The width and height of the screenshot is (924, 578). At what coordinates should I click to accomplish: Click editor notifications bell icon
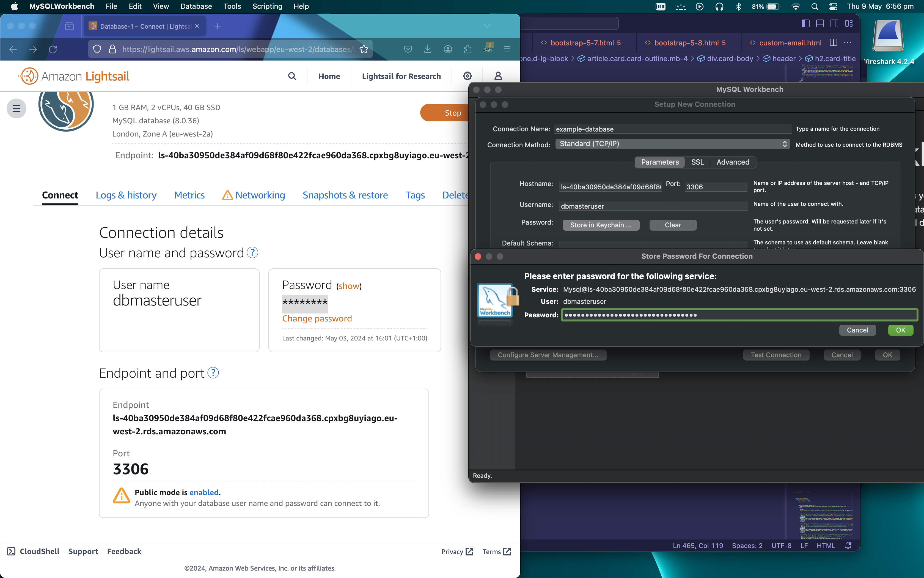[x=848, y=546]
